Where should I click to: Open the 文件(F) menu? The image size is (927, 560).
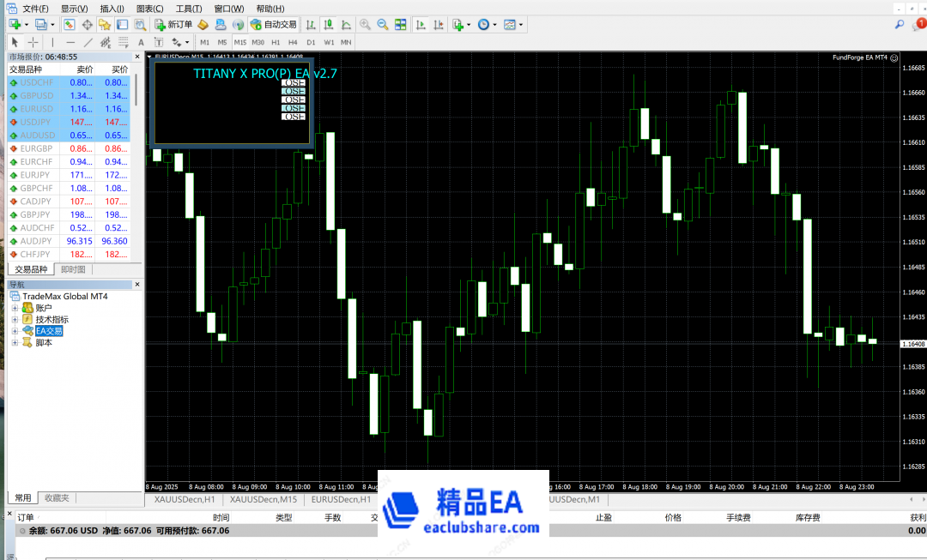click(x=35, y=9)
